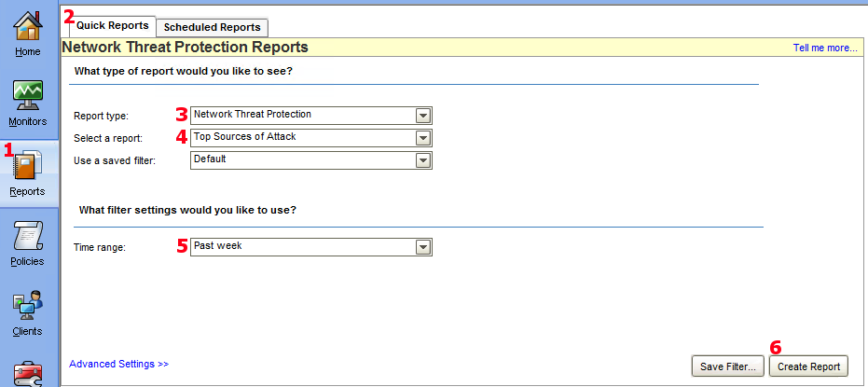This screenshot has height=387, width=868.
Task: Expand the Select a report dropdown arrow
Action: (423, 138)
